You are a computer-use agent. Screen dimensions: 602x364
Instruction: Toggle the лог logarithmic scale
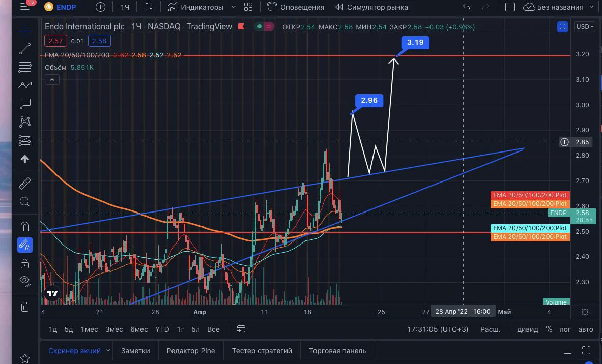click(565, 329)
